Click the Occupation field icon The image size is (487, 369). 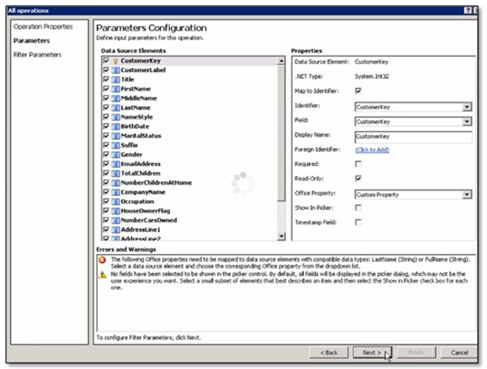115,201
